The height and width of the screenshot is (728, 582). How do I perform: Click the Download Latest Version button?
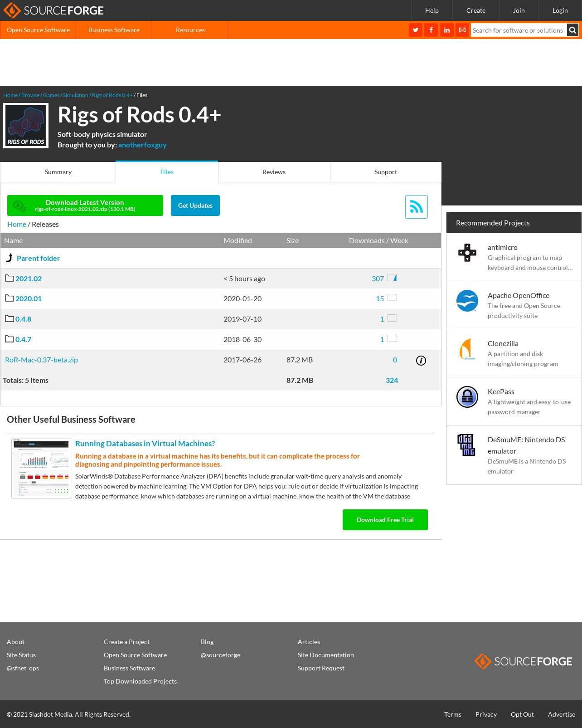[85, 205]
